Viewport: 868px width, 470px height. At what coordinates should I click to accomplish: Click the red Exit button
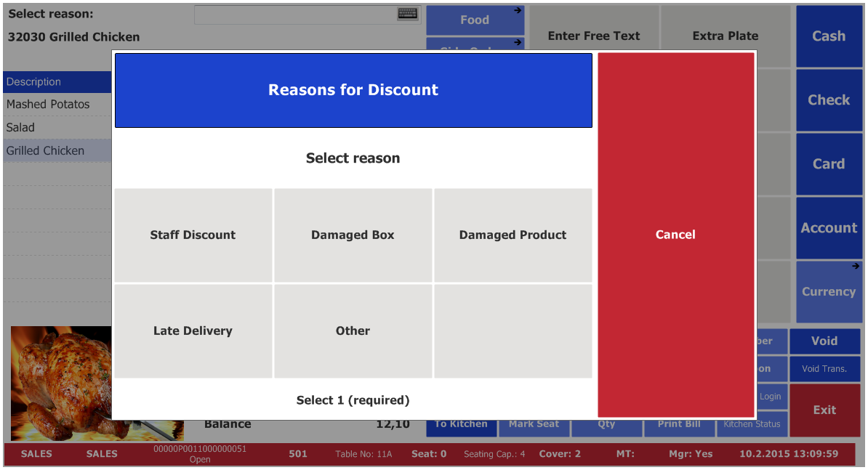point(824,410)
